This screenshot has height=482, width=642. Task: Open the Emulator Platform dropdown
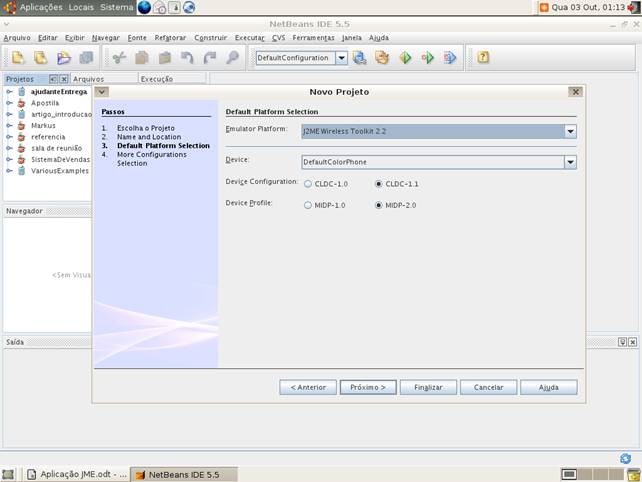570,131
